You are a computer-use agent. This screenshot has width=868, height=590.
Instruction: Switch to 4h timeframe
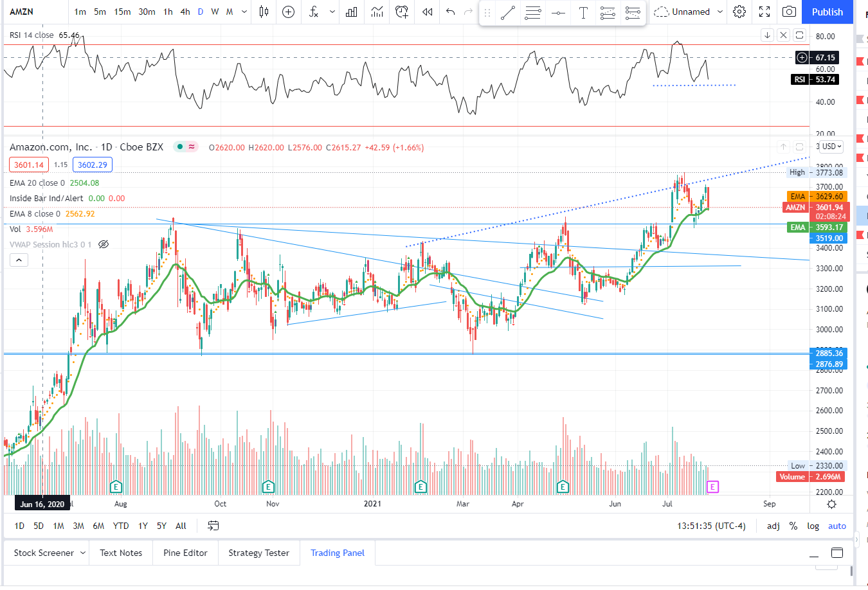pos(185,12)
